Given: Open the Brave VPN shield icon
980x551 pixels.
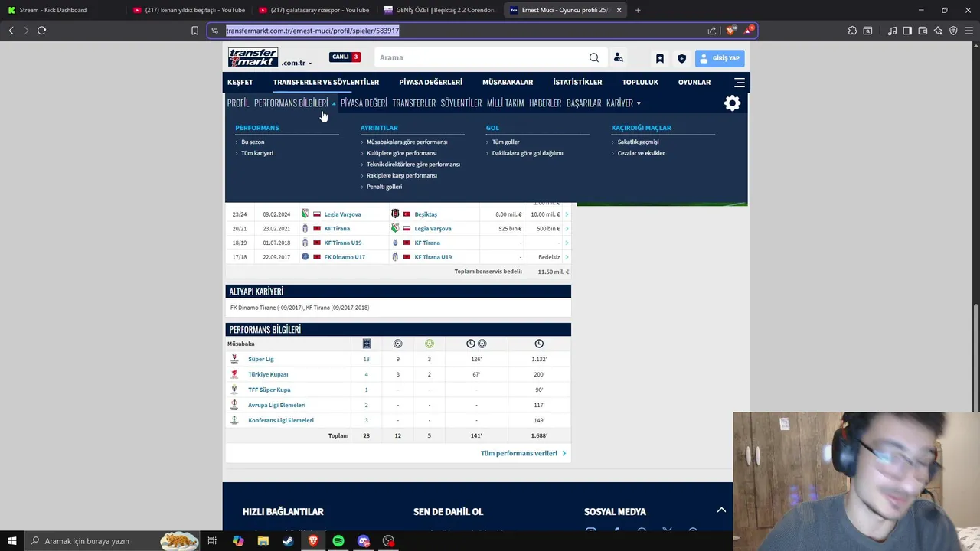Looking at the screenshot, I should pyautogui.click(x=953, y=31).
